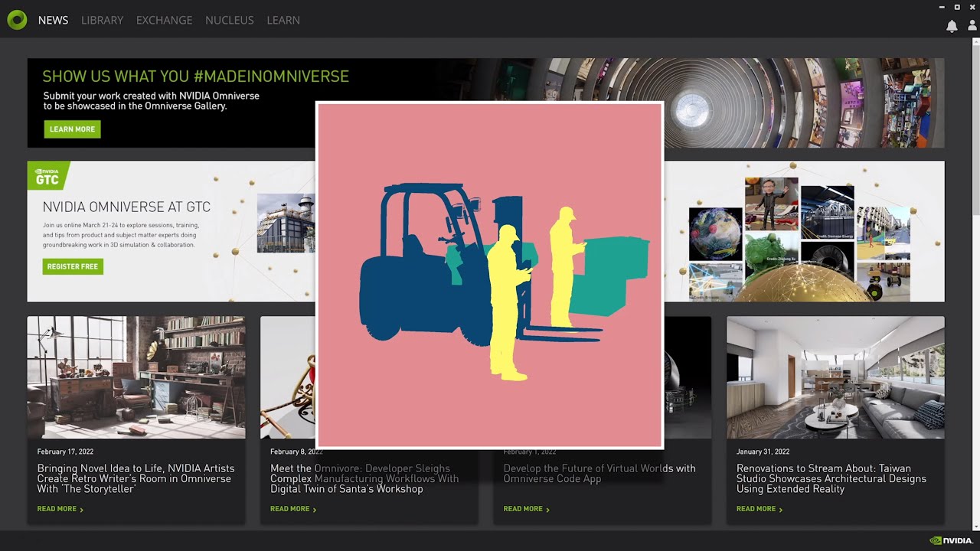Open the 'Develop the Future of Virtual Worlds' headline
Screen dimensions: 980x551
point(599,473)
